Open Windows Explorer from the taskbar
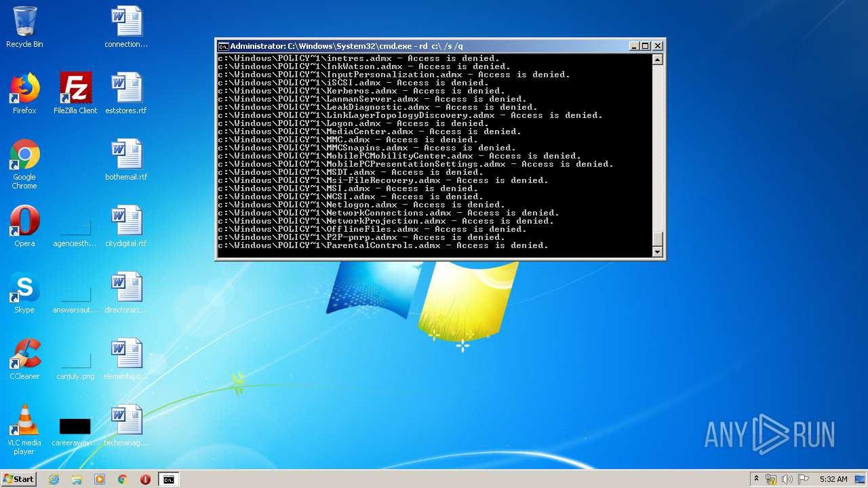Viewport: 868px width, 488px height. pos(77,479)
